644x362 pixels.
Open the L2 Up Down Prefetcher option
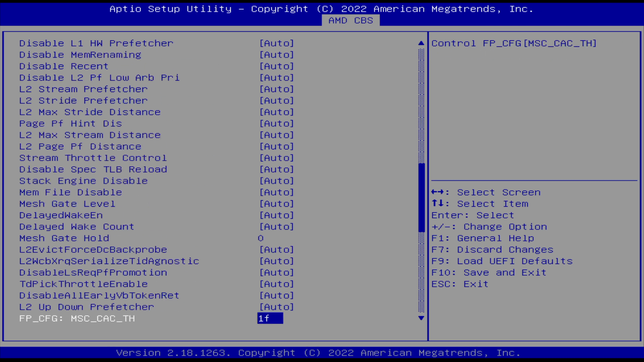coord(277,307)
